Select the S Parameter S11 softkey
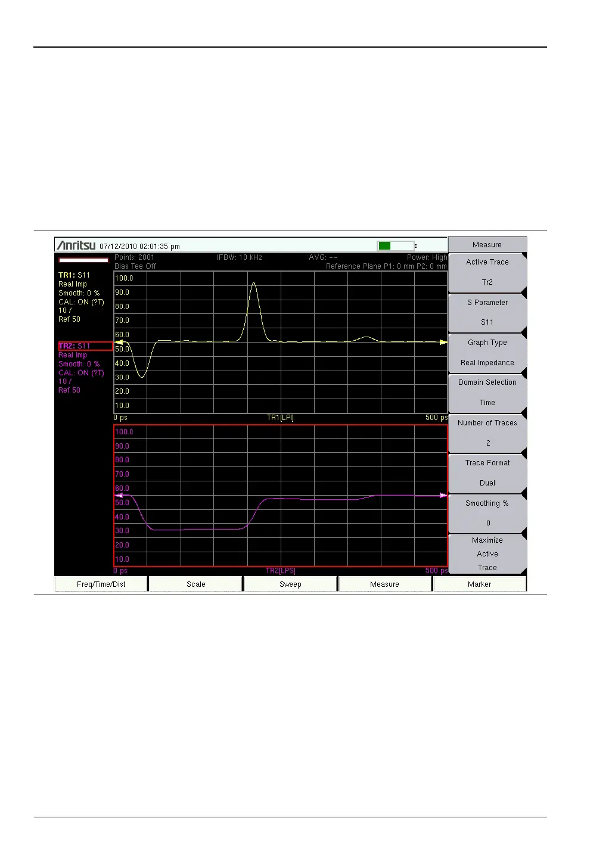 [x=487, y=312]
